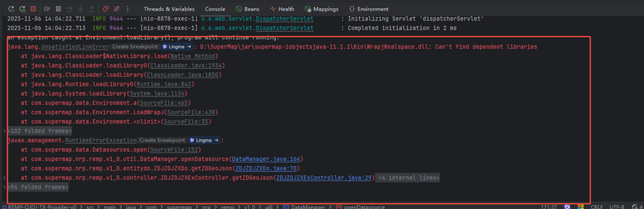The height and width of the screenshot is (209, 644).
Task: Create breakpoint for UnsatisfiedLinkError
Action: (x=134, y=47)
